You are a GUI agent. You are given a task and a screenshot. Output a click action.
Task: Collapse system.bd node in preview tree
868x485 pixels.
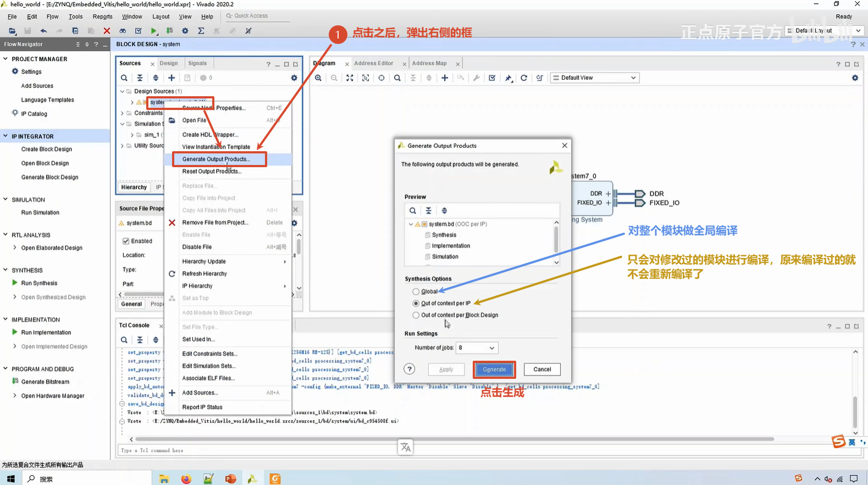pyautogui.click(x=411, y=224)
